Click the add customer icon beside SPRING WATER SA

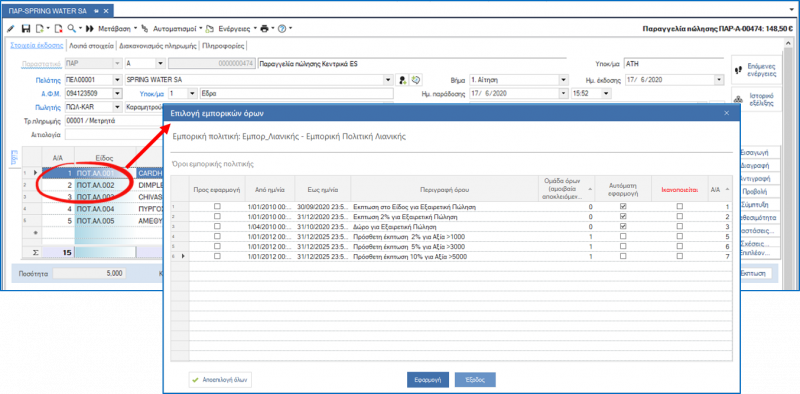click(403, 80)
